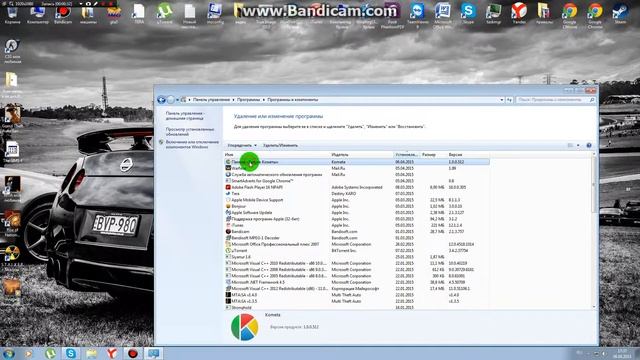Click the Control Panel taskbar button
The width and height of the screenshot is (640, 360).
[153, 353]
